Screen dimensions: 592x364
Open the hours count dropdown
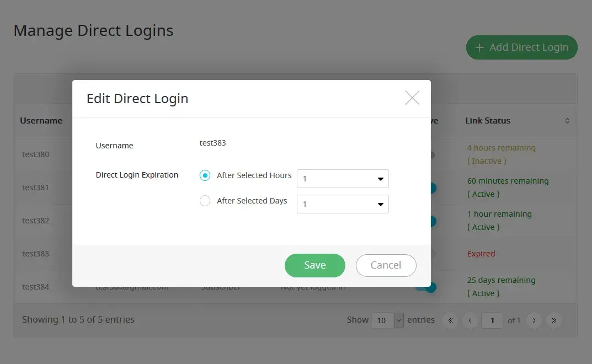pos(343,179)
